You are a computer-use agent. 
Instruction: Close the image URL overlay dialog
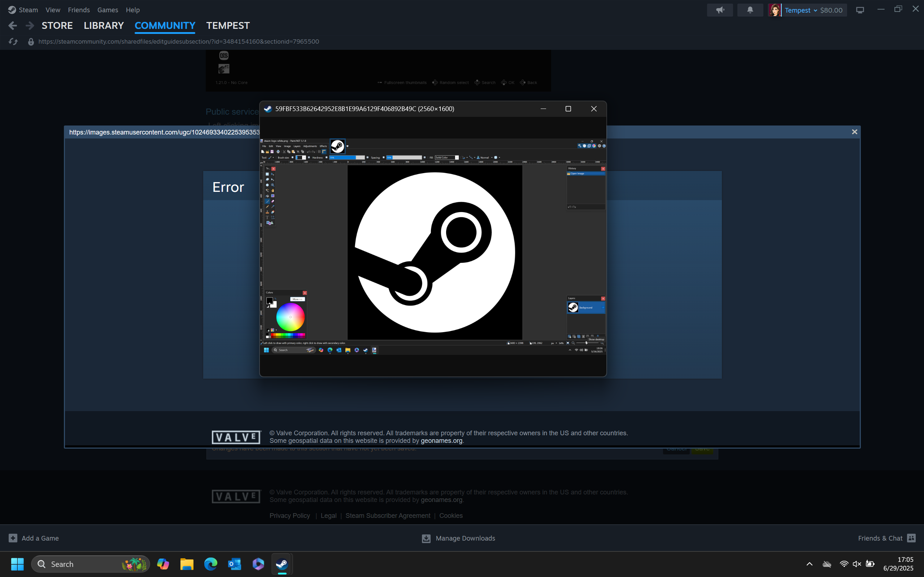(854, 132)
